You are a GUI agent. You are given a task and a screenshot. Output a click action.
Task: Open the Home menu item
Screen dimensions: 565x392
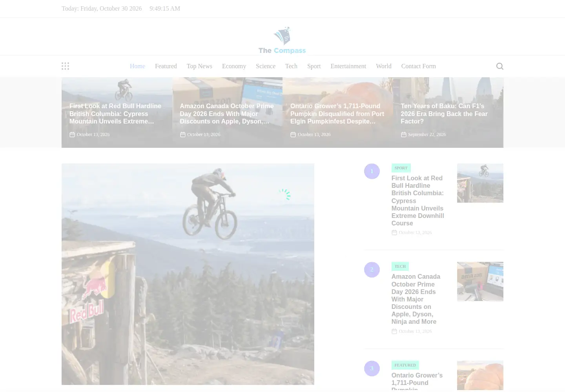point(137,66)
